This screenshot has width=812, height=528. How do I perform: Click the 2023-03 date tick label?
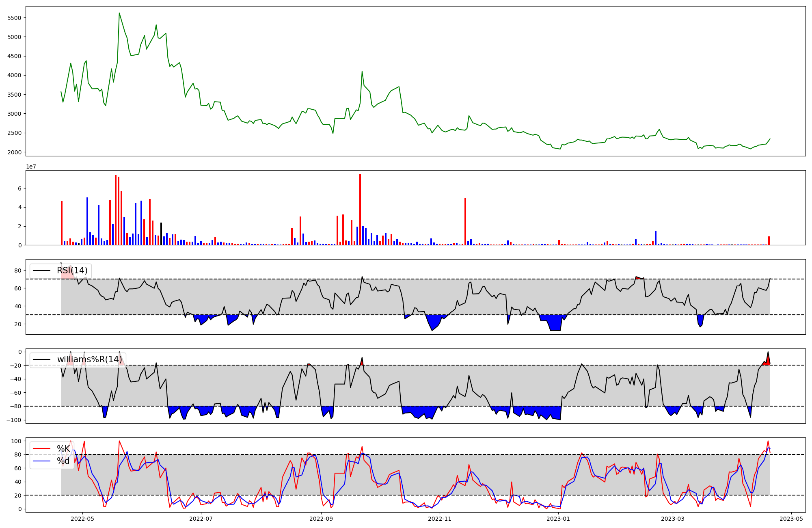point(673,519)
